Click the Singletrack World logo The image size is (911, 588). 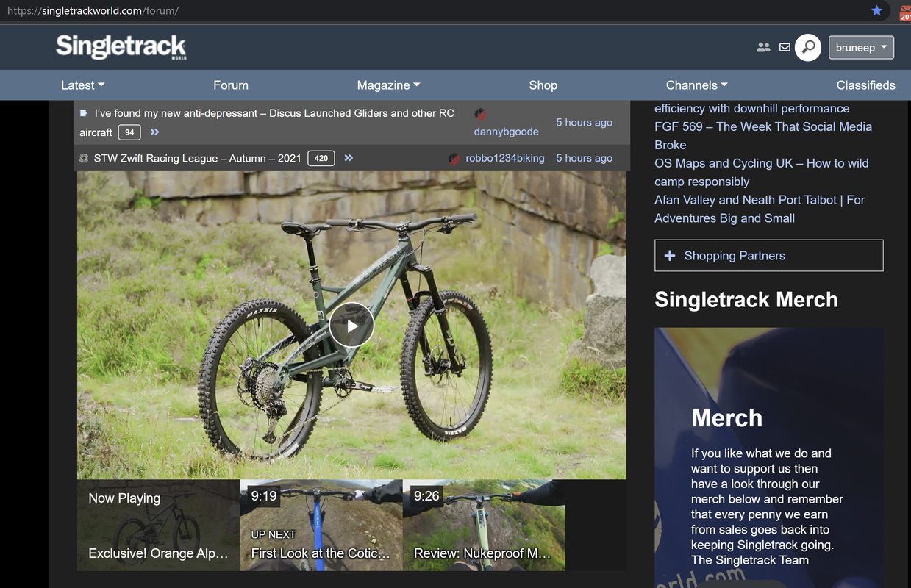121,47
